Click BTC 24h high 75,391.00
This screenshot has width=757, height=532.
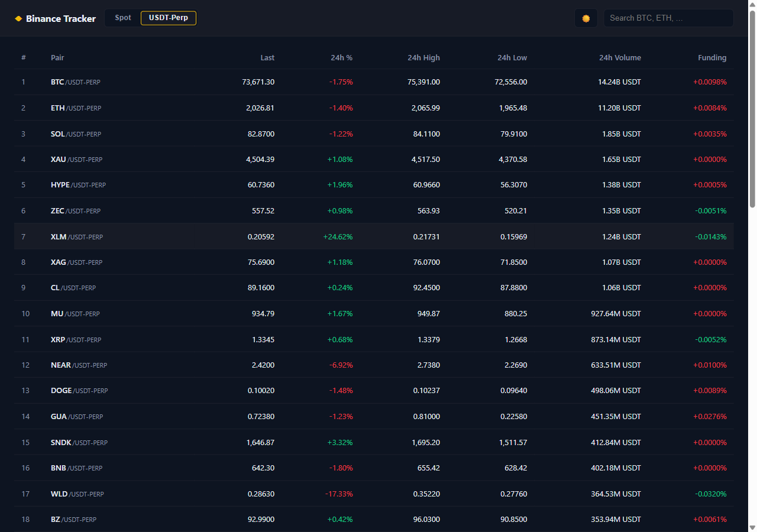[423, 82]
